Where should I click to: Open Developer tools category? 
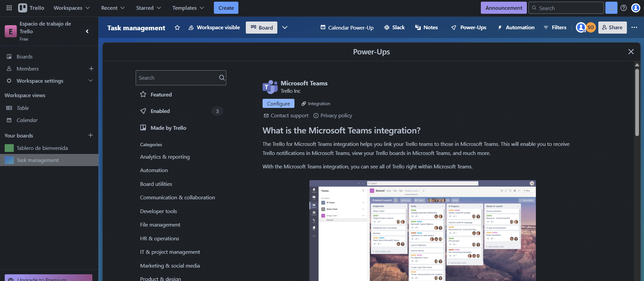pos(158,211)
